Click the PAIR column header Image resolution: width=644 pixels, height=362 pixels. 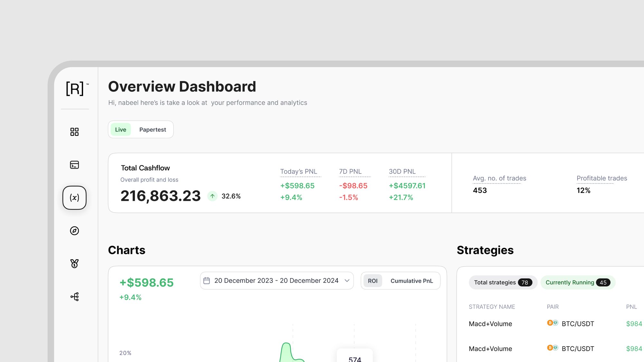pyautogui.click(x=553, y=307)
